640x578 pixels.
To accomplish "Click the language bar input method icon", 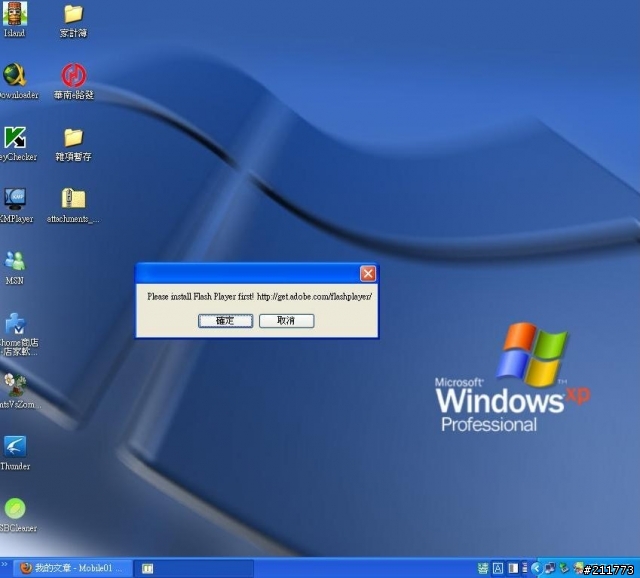I will (x=483, y=568).
